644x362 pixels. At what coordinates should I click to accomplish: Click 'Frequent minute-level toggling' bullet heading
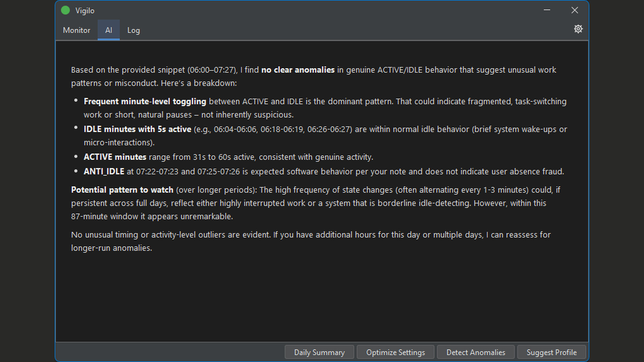click(x=145, y=102)
